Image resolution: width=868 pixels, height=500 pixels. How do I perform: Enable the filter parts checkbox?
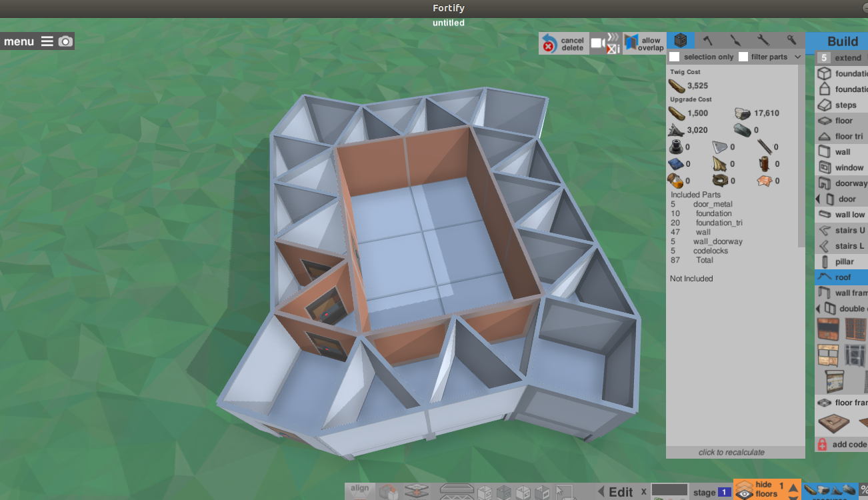pos(743,57)
